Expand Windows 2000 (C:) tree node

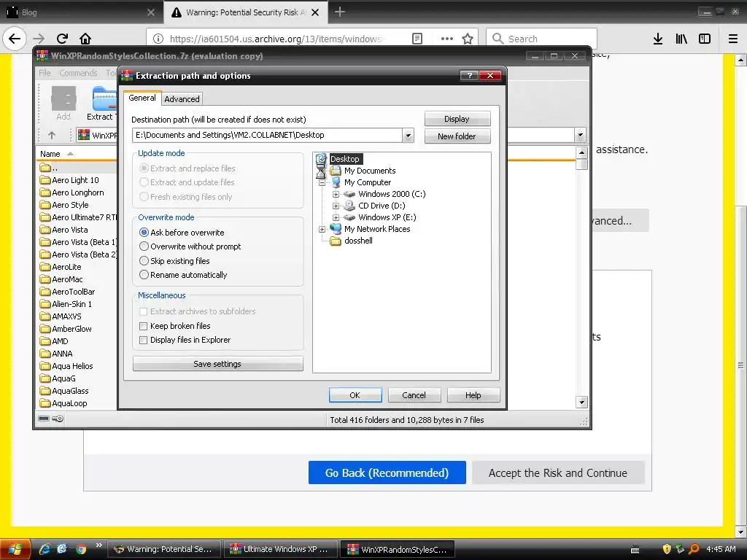pyautogui.click(x=336, y=194)
